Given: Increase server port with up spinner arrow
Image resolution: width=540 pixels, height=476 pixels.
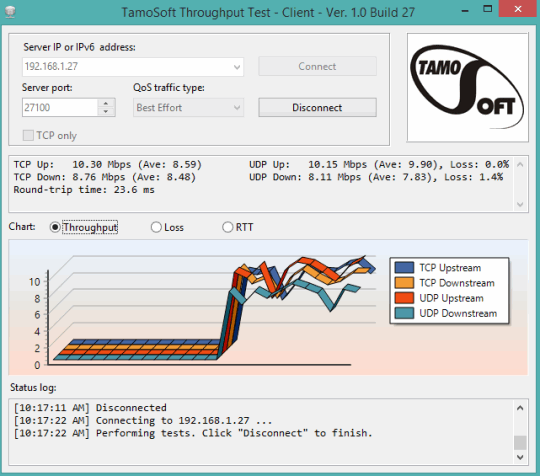Looking at the screenshot, I should click(106, 103).
